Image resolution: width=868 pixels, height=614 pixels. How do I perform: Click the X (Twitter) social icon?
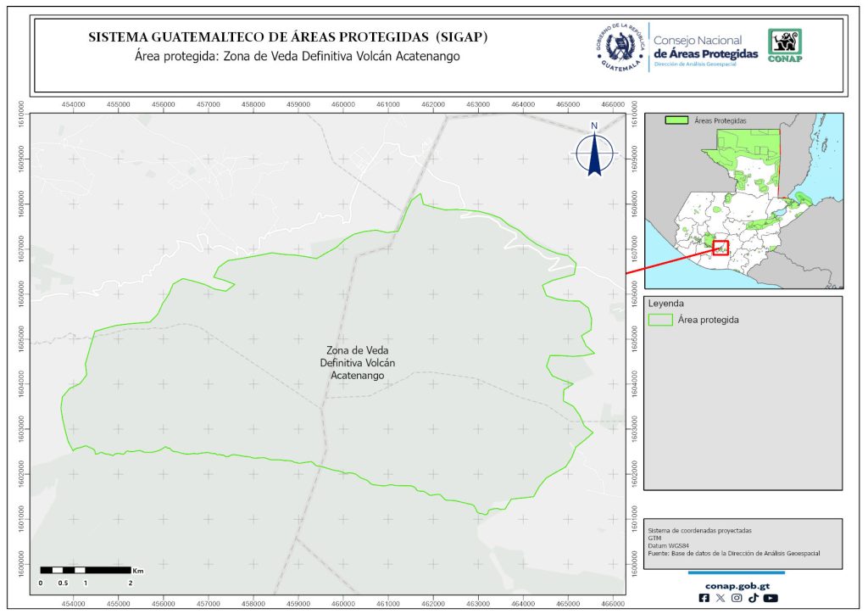pos(721,598)
